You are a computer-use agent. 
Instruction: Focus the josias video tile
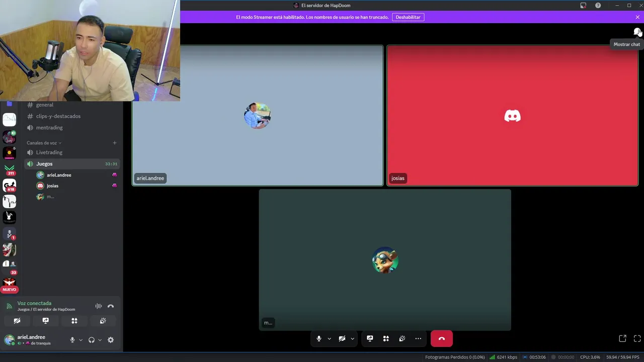click(x=512, y=116)
